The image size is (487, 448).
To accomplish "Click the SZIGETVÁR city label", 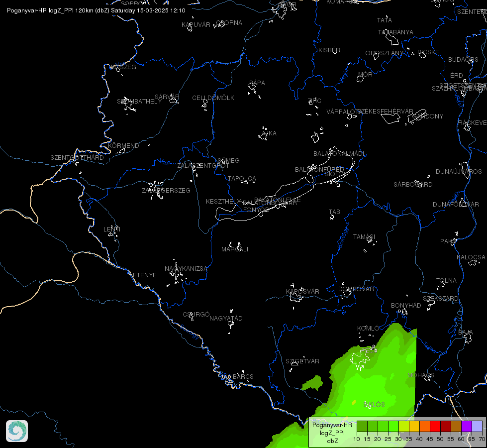I will tap(302, 361).
